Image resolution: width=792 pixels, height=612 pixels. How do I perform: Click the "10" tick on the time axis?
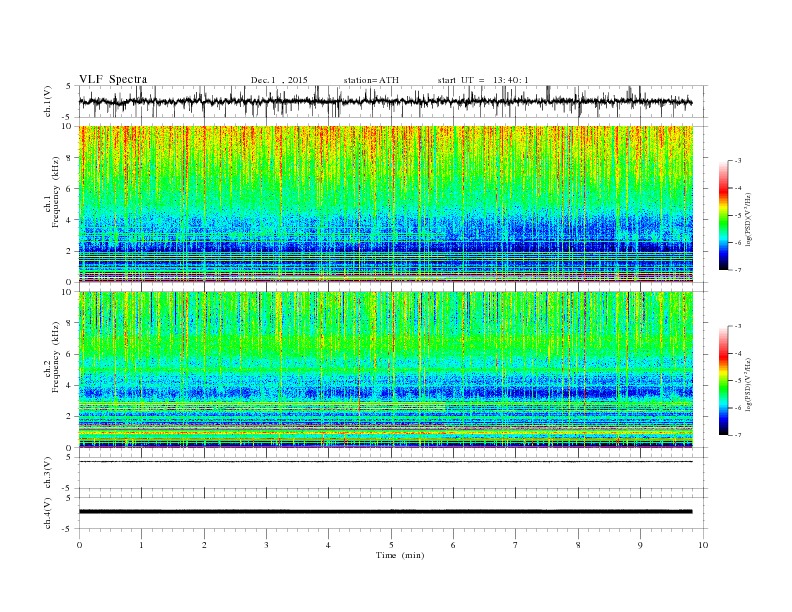703,545
